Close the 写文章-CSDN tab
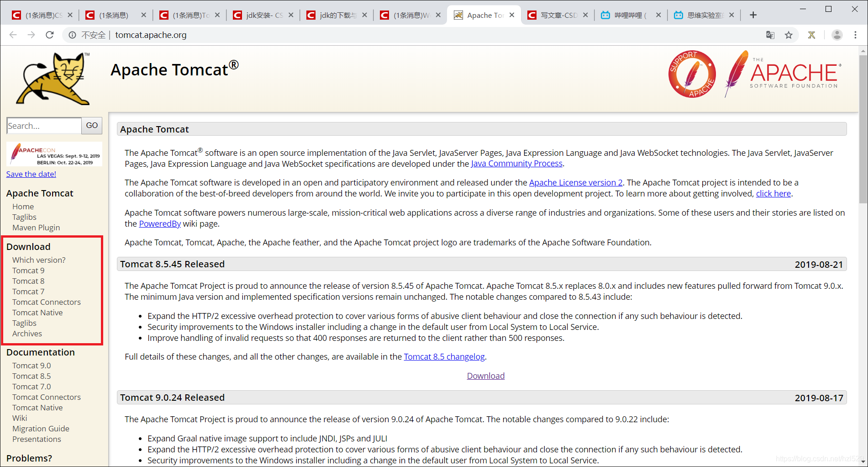868x467 pixels. [585, 15]
